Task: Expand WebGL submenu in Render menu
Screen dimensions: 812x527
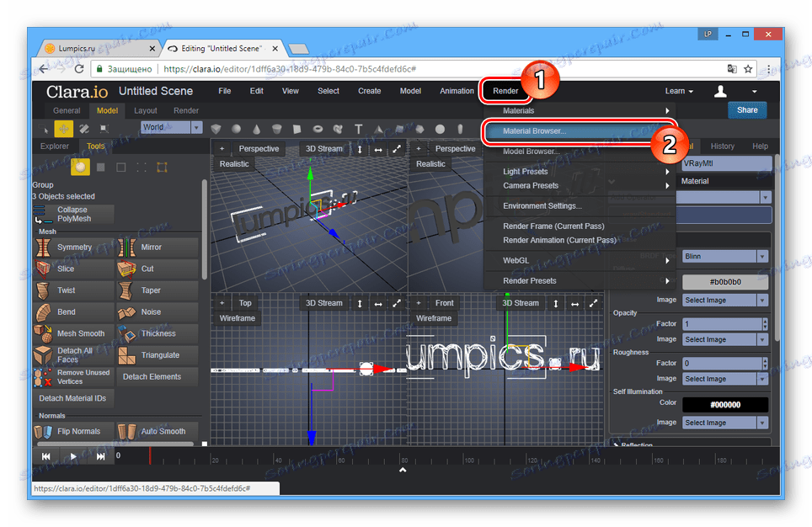Action: coord(580,260)
